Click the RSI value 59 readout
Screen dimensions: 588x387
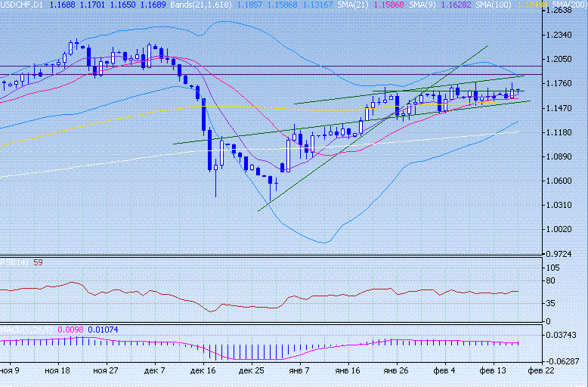[39, 263]
